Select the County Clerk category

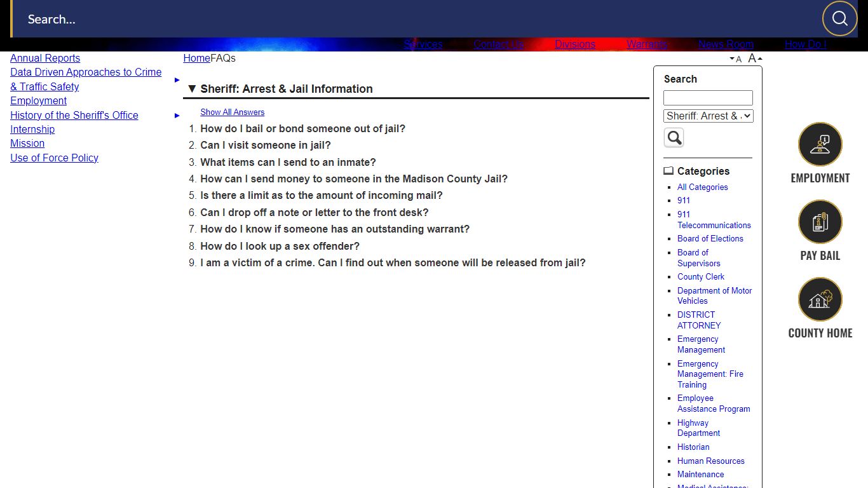[x=700, y=277]
